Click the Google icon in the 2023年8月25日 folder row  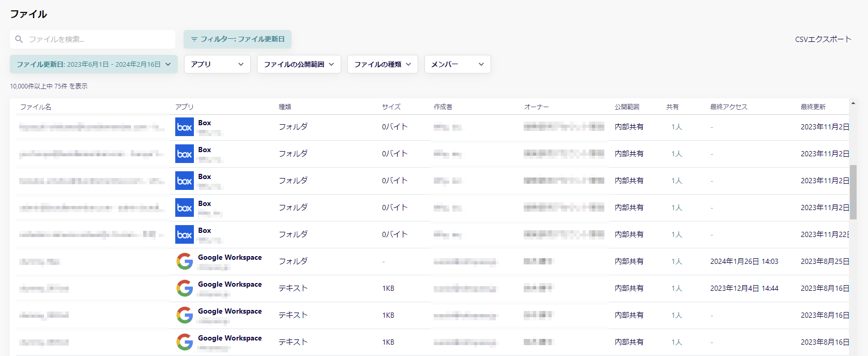pyautogui.click(x=185, y=261)
